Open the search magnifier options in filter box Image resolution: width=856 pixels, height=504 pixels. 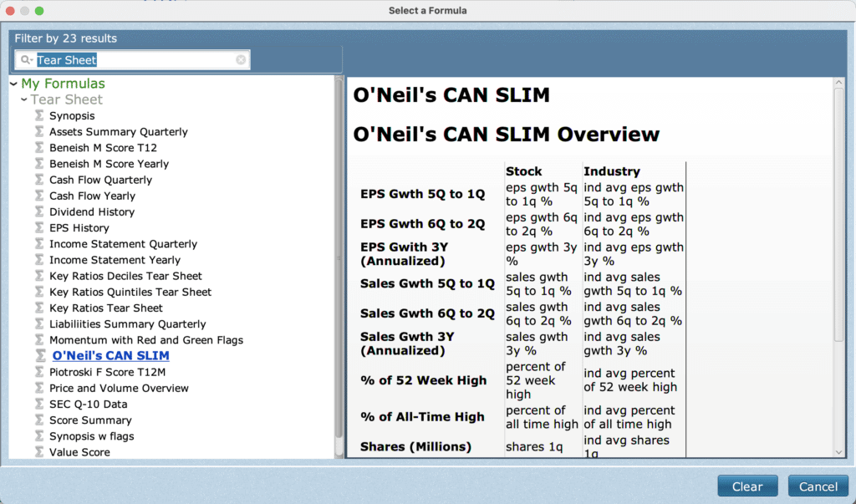pos(26,59)
